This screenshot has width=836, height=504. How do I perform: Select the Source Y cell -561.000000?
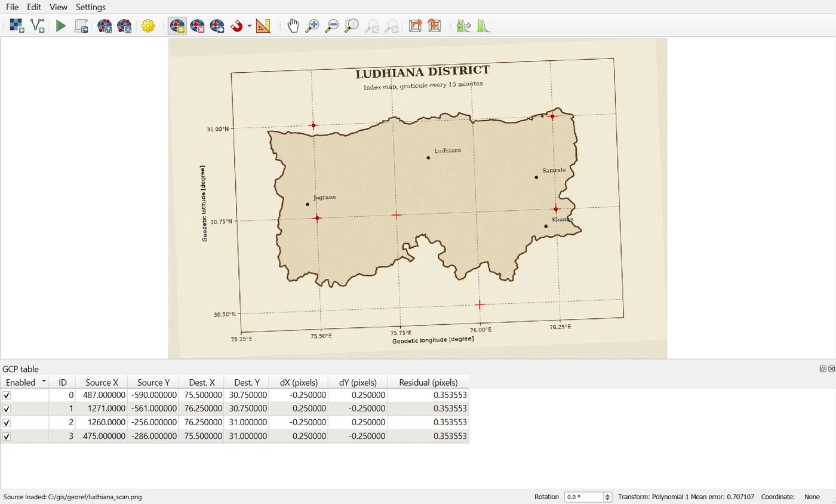pyautogui.click(x=153, y=409)
